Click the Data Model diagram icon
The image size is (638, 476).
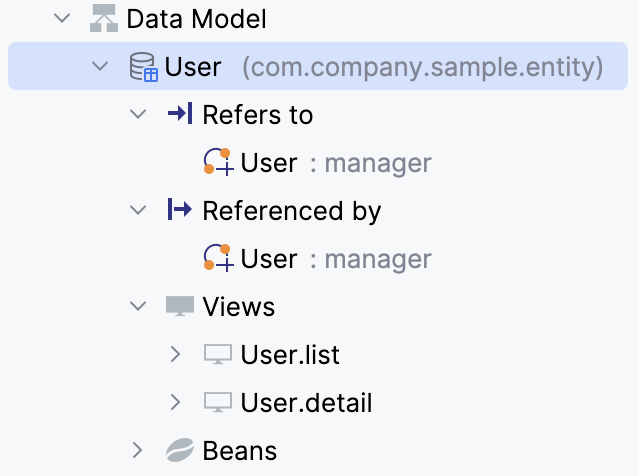pyautogui.click(x=103, y=18)
